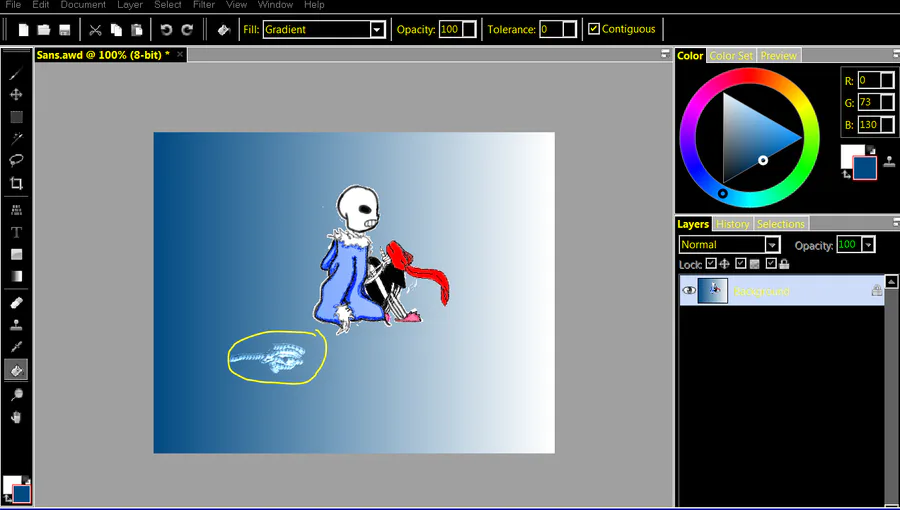Screen dimensions: 900x510
Task: Open the G value slider button
Action: click(887, 103)
